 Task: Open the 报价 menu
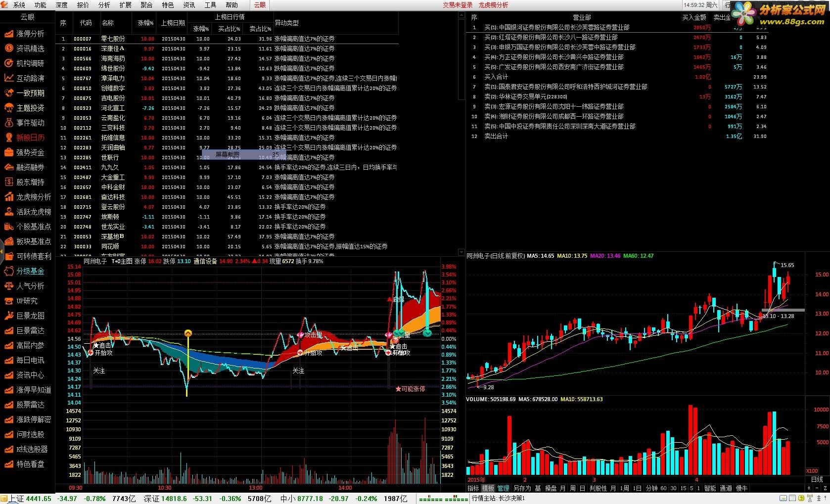83,5
